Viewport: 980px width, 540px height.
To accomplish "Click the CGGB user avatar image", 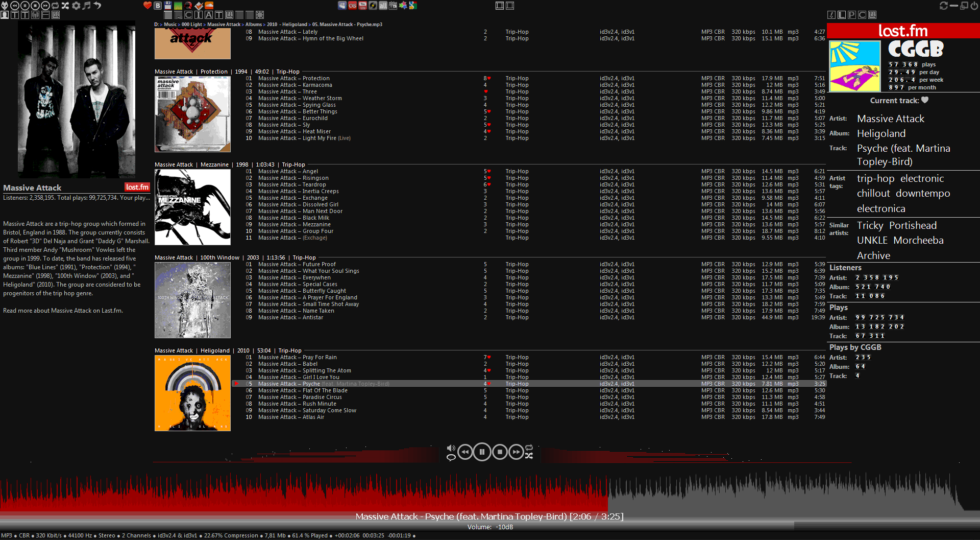I will click(855, 66).
